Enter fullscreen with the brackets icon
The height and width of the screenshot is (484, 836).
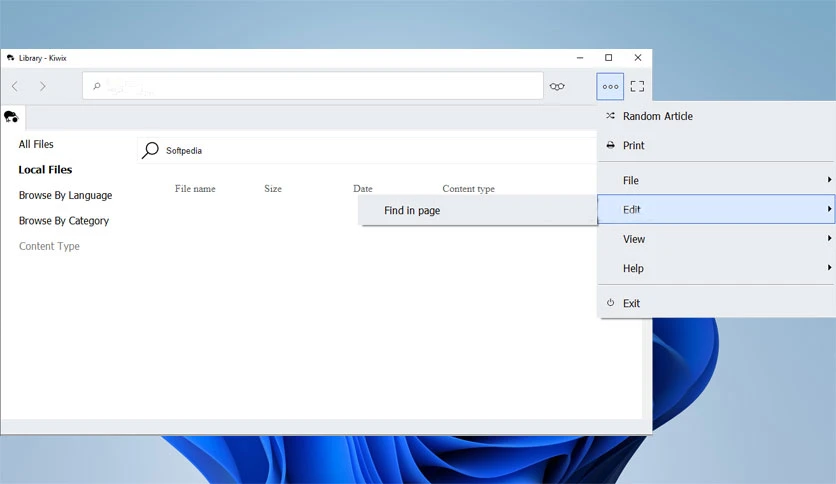637,86
